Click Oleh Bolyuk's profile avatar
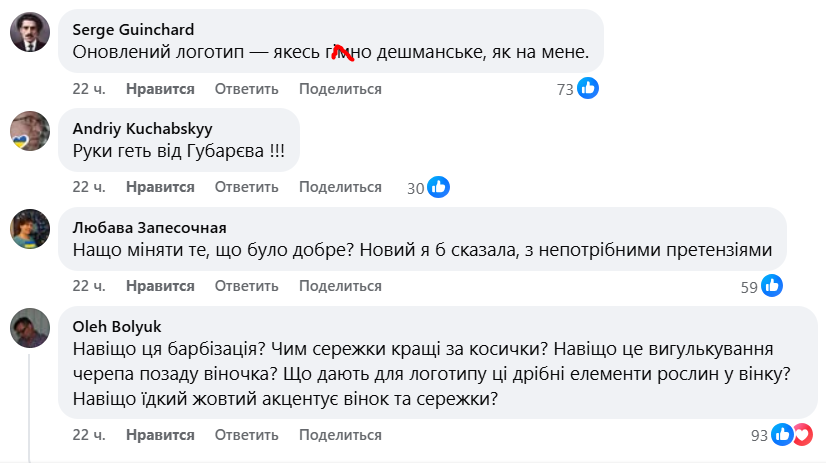Screen dimensions: 826x463 30,327
